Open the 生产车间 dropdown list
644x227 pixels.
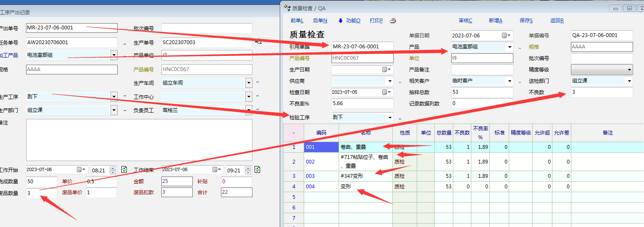click(248, 83)
